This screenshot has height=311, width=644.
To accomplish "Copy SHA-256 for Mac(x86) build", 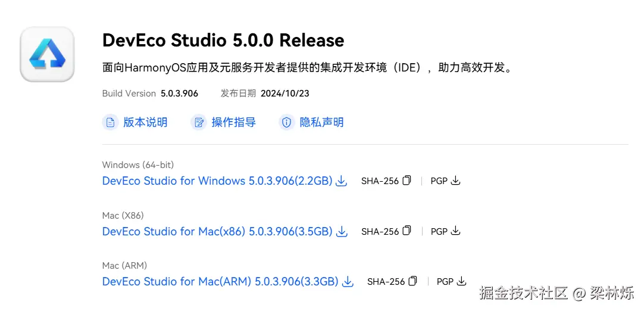I will 407,231.
